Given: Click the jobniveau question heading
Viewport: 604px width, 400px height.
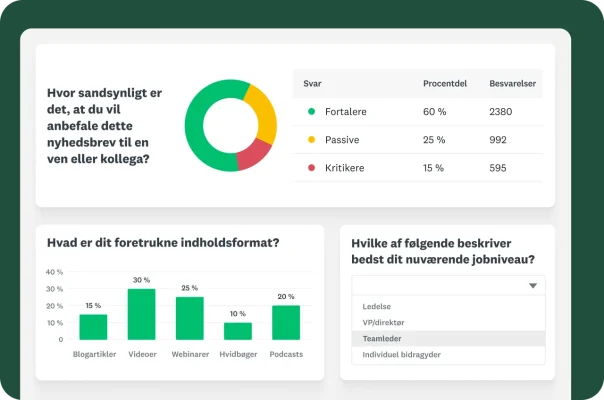Looking at the screenshot, I should [x=443, y=251].
